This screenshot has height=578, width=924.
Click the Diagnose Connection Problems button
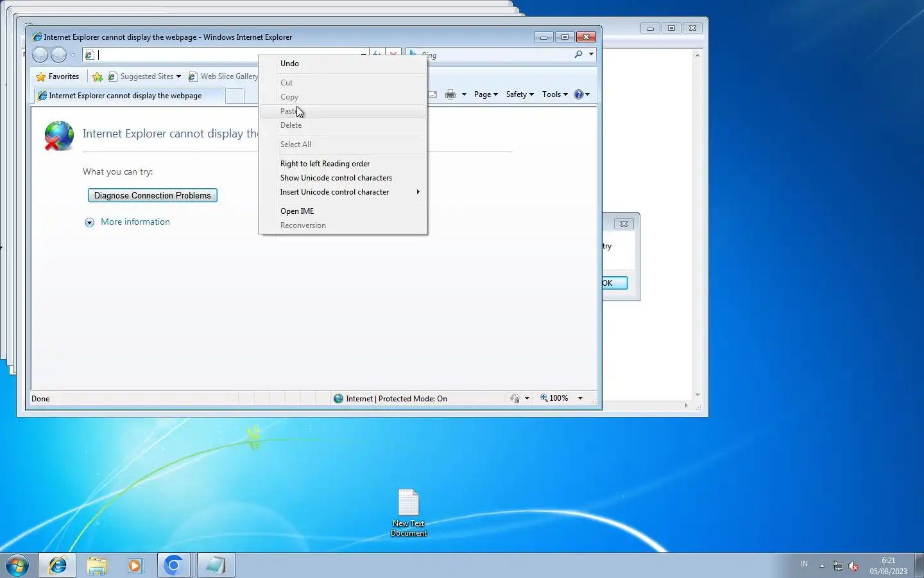point(153,195)
